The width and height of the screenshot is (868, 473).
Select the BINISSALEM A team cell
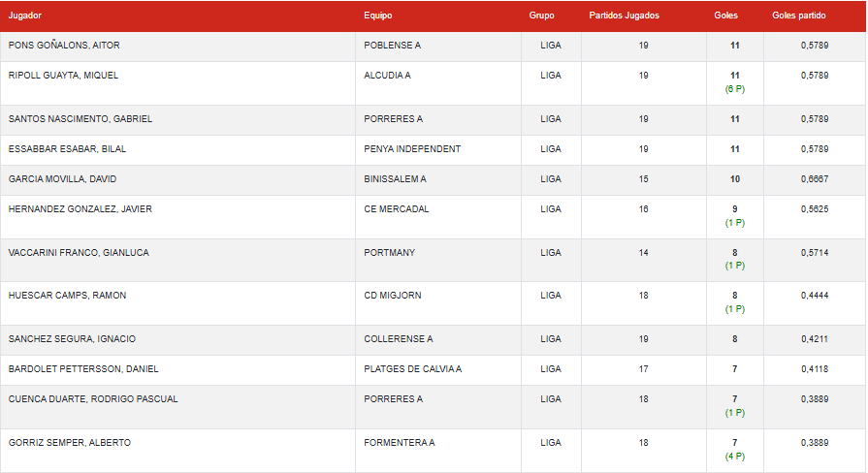[x=396, y=179]
